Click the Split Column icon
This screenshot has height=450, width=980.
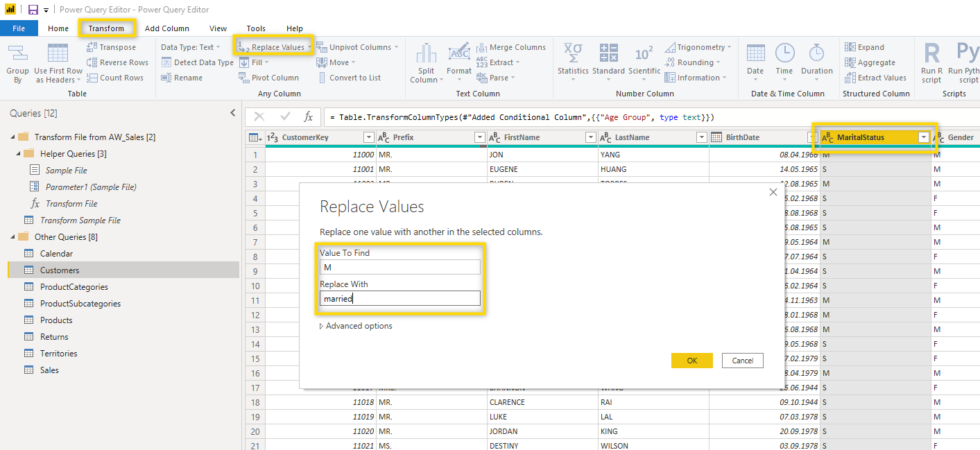(426, 54)
